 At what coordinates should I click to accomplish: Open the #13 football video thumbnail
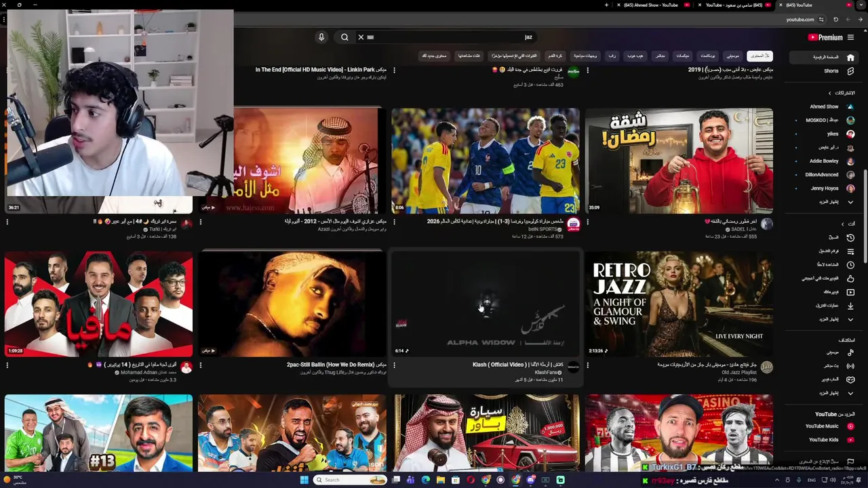pos(98,432)
